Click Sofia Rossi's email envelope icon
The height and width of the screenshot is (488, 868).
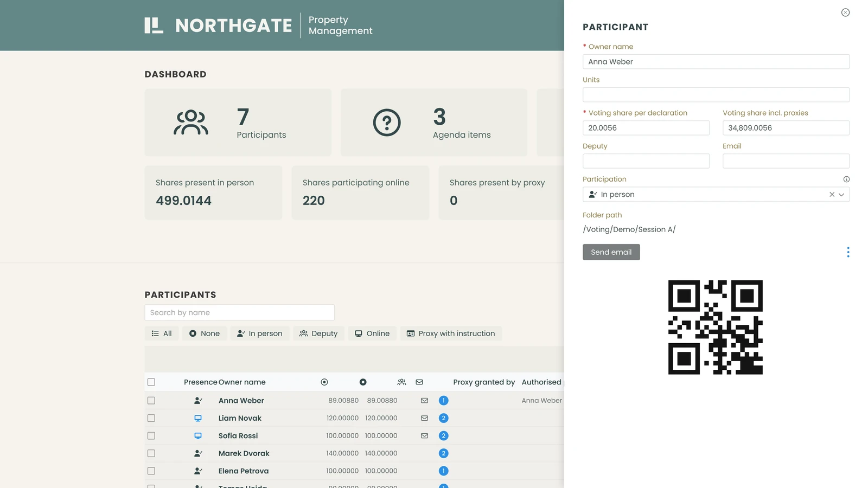[x=425, y=436]
